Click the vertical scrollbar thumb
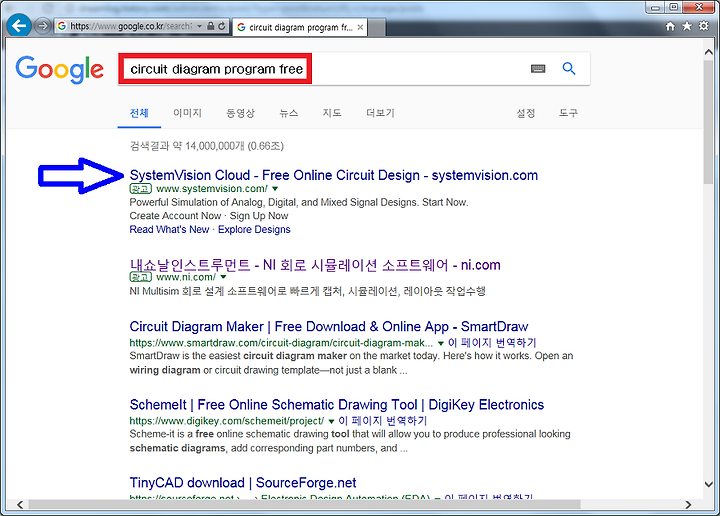This screenshot has width=720, height=516. tap(709, 121)
